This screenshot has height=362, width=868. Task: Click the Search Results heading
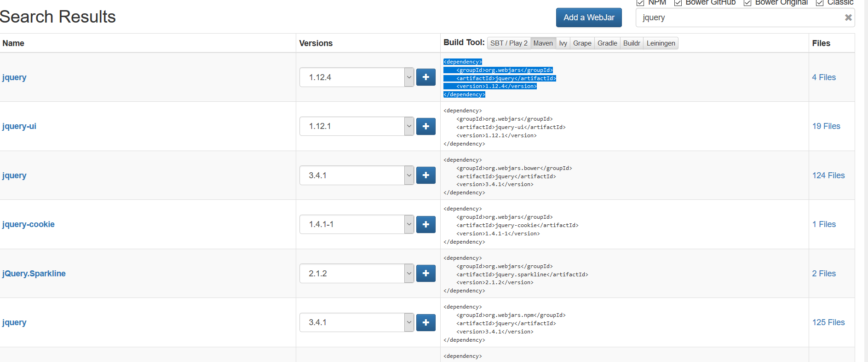click(x=57, y=17)
